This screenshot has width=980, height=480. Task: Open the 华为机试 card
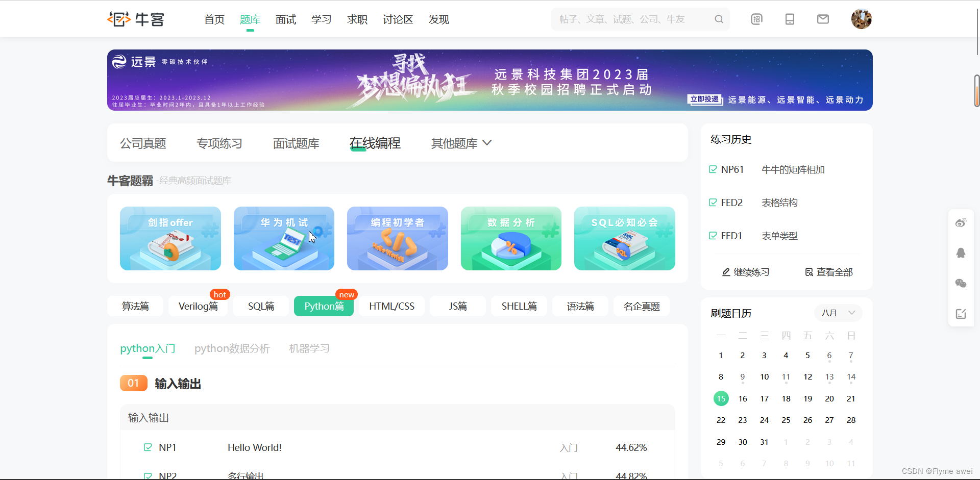[284, 238]
